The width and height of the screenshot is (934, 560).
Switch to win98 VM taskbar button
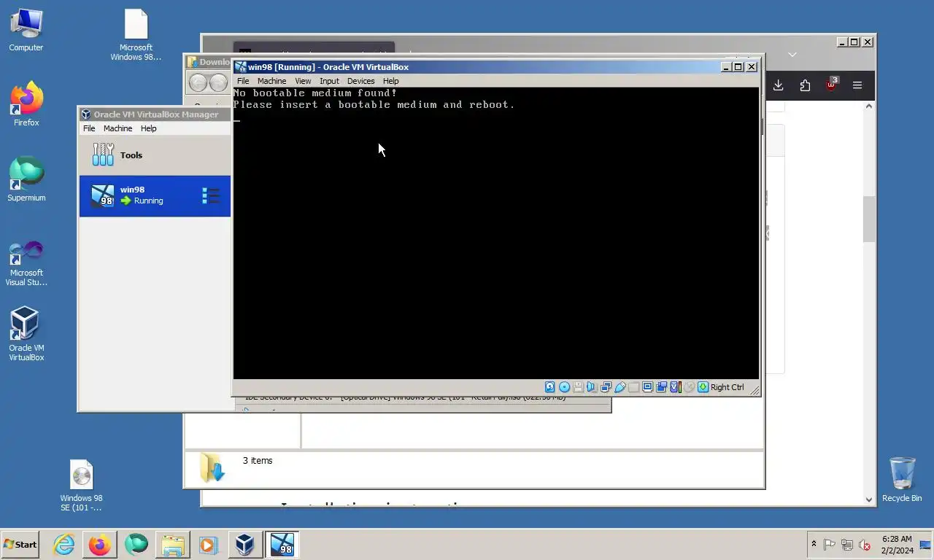click(x=282, y=544)
